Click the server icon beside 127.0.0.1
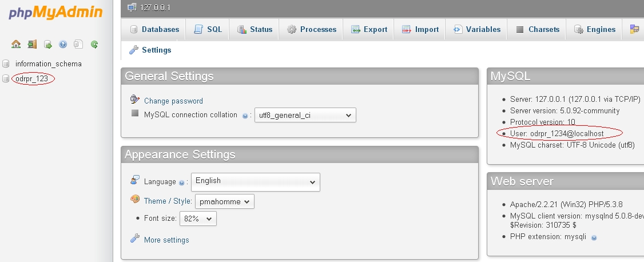 (x=132, y=7)
